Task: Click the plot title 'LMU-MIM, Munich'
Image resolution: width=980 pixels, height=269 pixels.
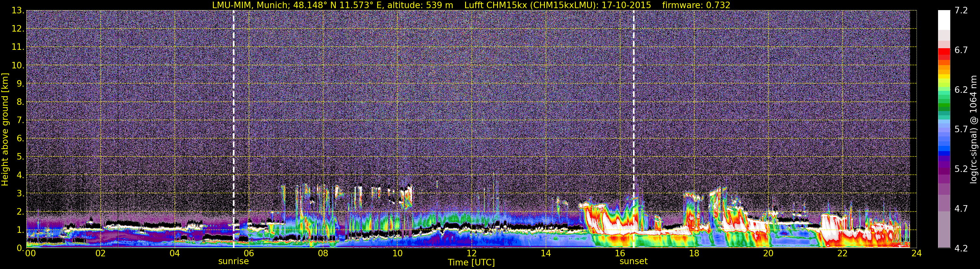Action: (251, 5)
